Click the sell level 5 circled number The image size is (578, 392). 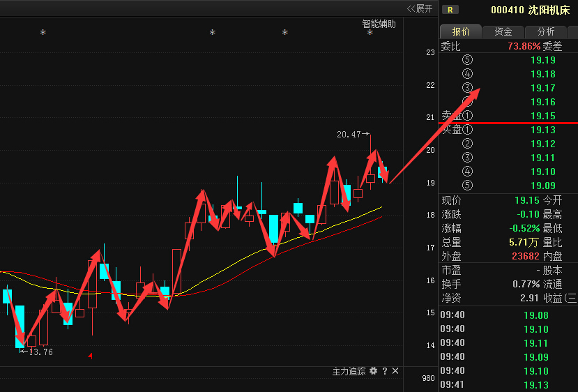point(467,60)
